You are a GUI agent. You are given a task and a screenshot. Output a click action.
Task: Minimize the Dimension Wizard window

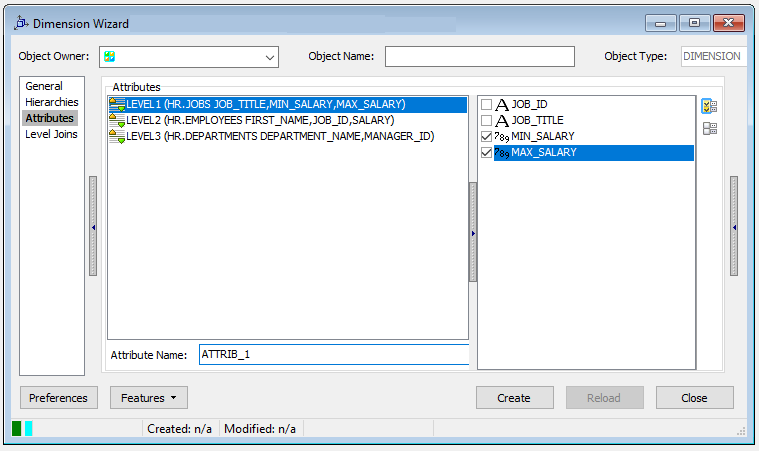[660, 23]
